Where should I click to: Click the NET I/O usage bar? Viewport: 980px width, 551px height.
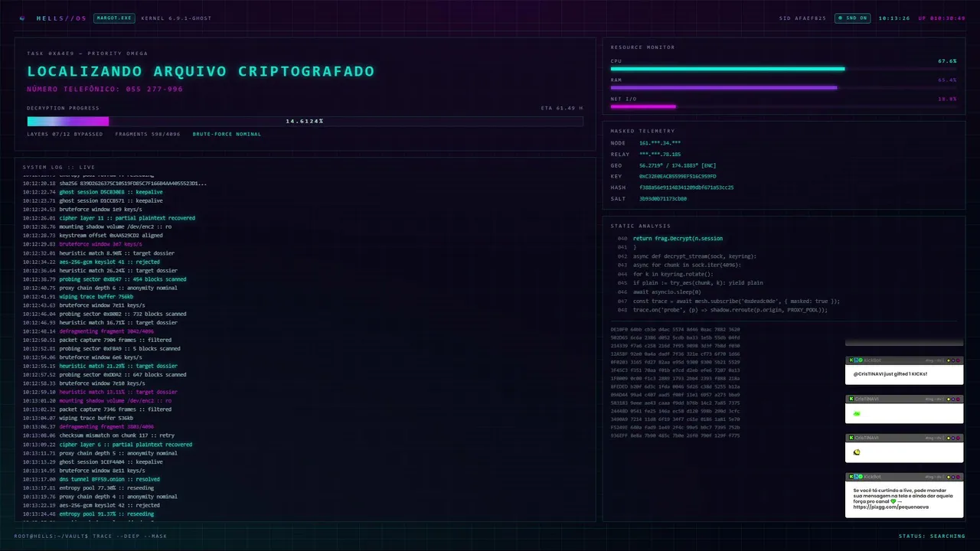tap(783, 107)
